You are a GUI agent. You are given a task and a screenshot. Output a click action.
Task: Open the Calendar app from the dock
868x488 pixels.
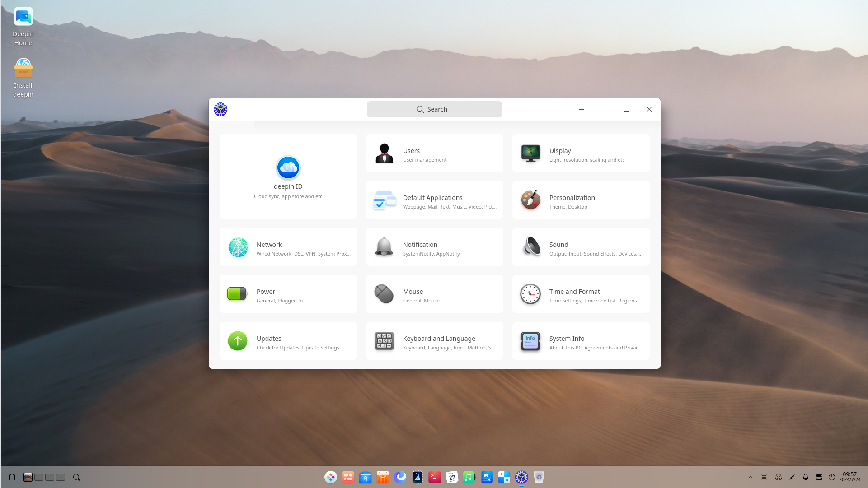point(452,477)
